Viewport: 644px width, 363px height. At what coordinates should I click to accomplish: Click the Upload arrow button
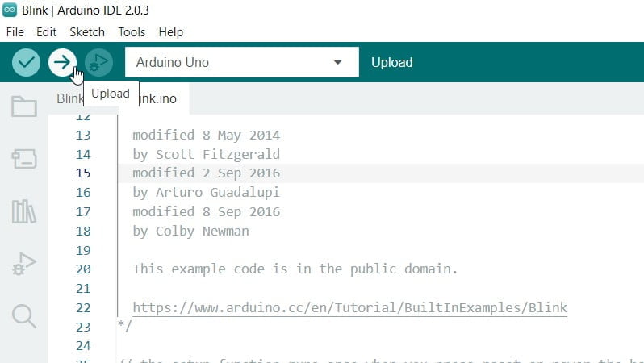pos(62,62)
